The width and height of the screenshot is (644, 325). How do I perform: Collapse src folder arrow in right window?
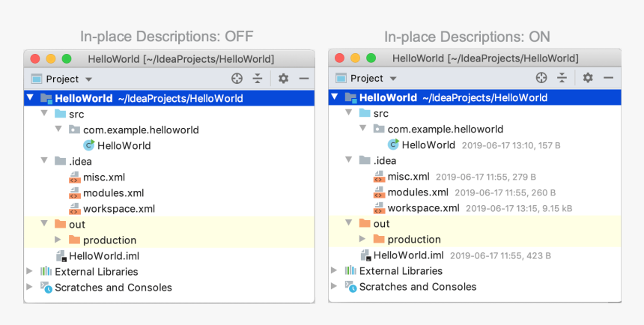[349, 112]
